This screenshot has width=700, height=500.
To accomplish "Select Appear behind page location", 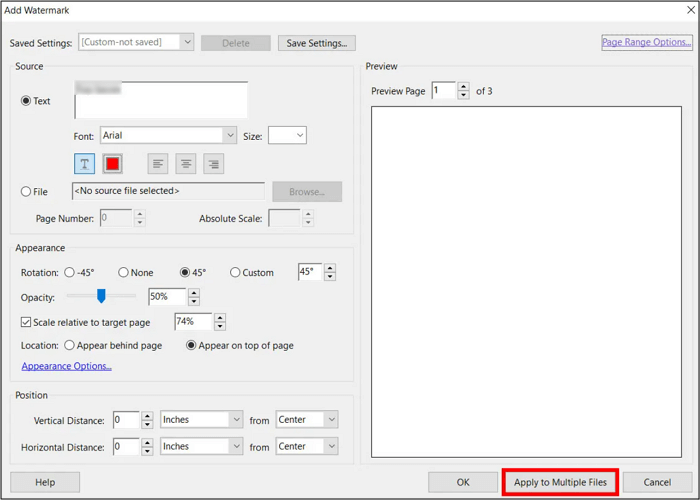I will [70, 345].
